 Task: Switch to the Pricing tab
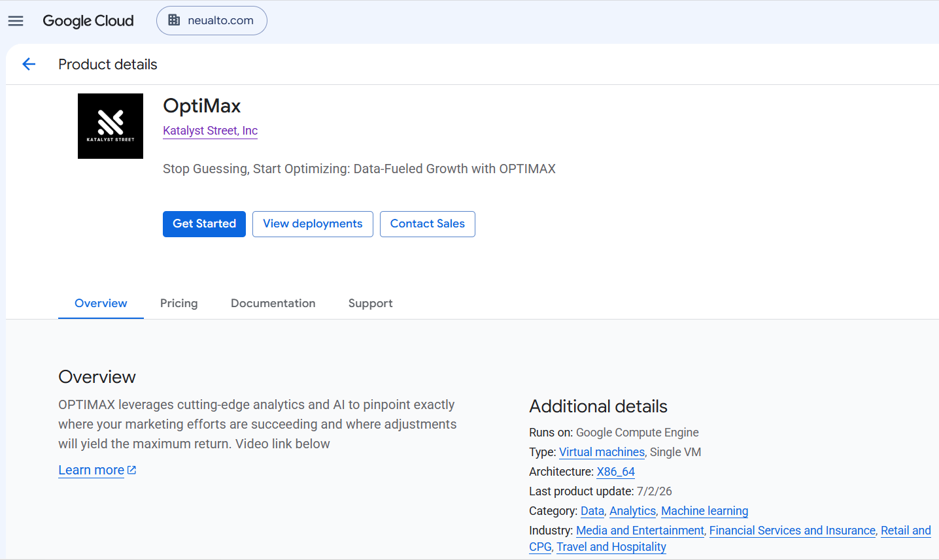tap(179, 303)
